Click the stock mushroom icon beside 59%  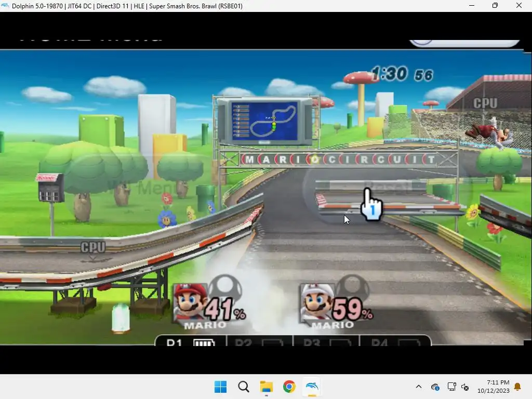(352, 288)
